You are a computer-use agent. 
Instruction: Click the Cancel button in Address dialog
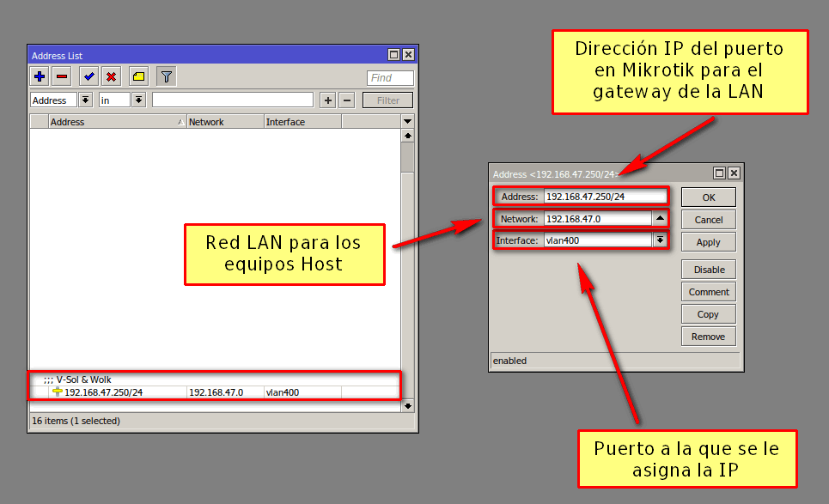tap(709, 220)
